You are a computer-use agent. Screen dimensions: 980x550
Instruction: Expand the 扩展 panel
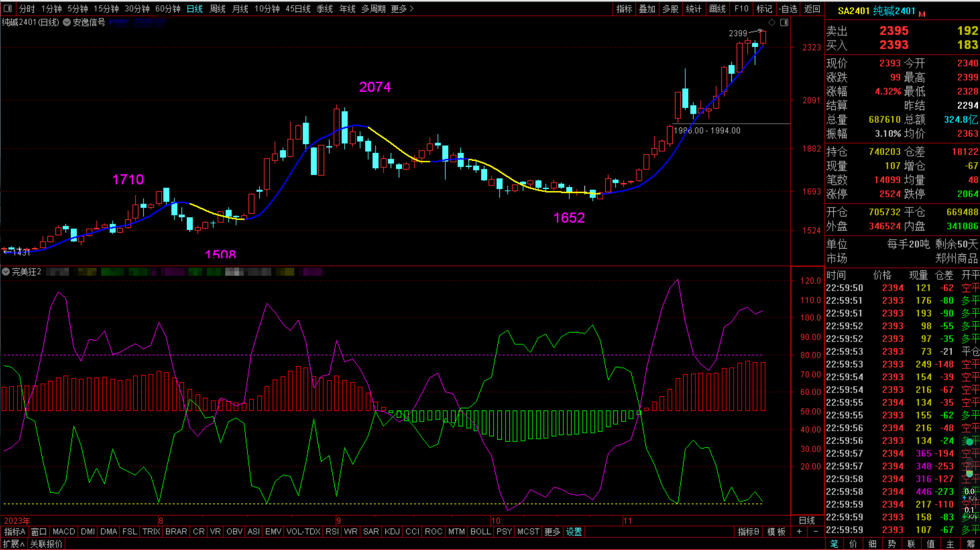pyautogui.click(x=14, y=544)
